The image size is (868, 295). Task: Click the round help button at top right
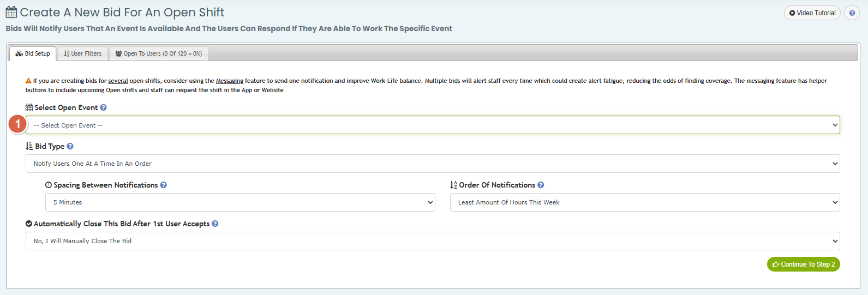point(852,13)
